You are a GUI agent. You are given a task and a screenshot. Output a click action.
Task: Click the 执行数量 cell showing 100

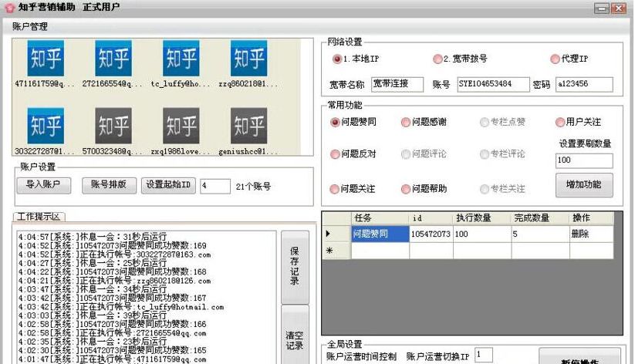[482, 234]
